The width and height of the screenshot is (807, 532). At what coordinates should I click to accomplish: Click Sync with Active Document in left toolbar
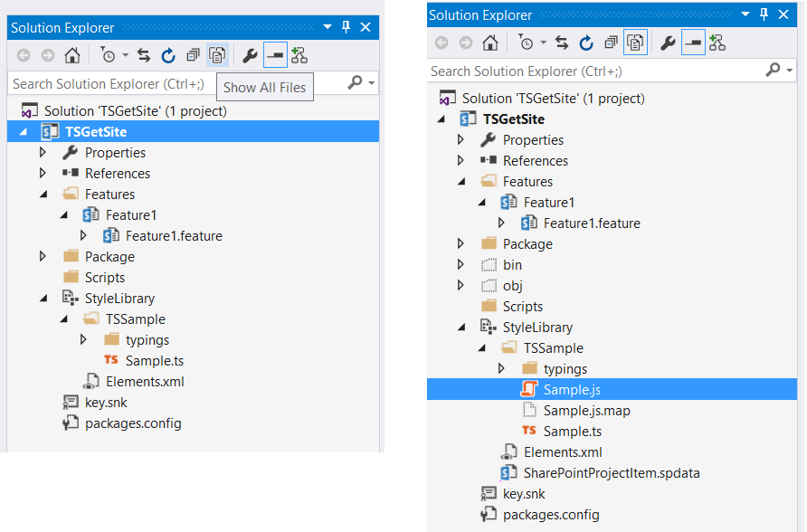pos(144,55)
